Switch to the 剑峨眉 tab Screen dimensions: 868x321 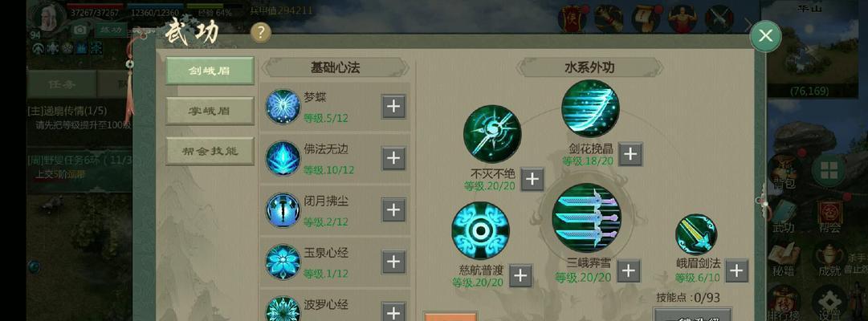click(x=210, y=71)
